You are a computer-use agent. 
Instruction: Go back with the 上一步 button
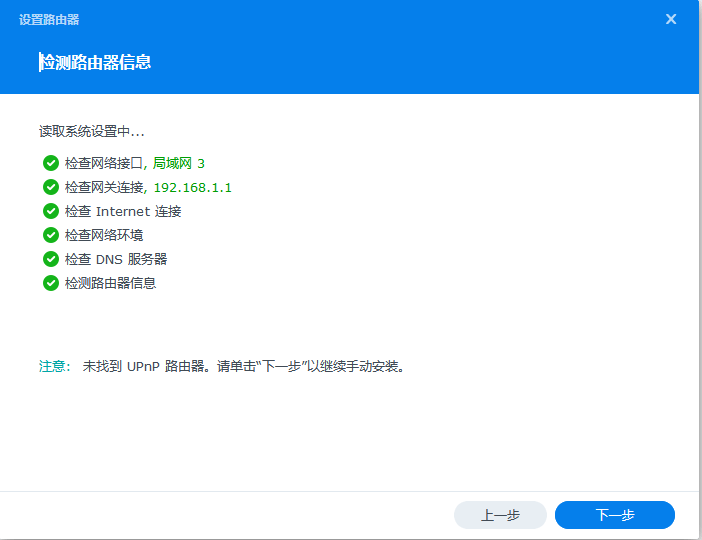coord(500,515)
